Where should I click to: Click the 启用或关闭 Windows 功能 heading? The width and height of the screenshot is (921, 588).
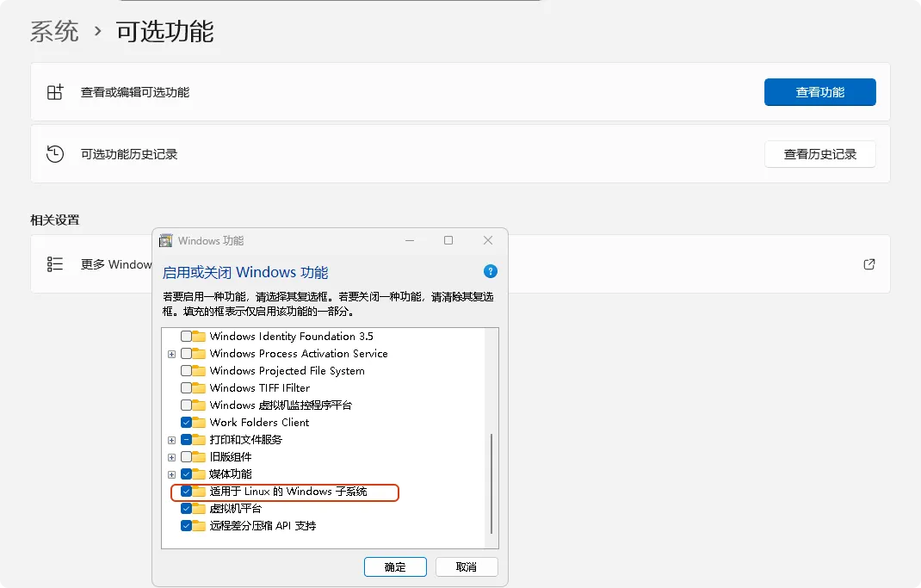coord(245,273)
